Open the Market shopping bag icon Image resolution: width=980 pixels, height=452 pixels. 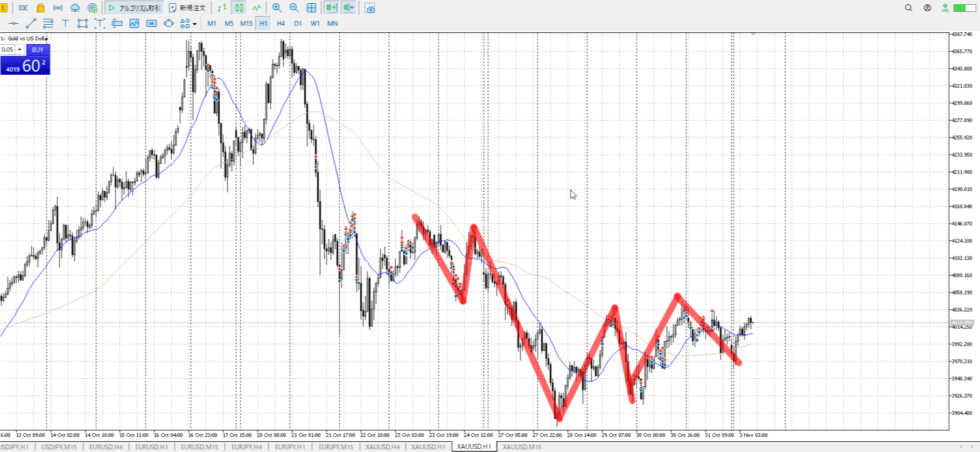pyautogui.click(x=40, y=8)
